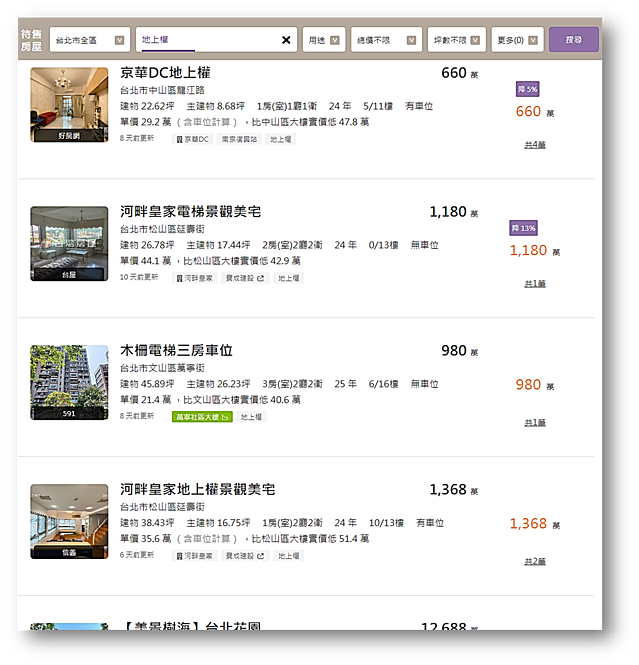View the 京華DC listing photo thumbnail
639x665 pixels.
(69, 105)
